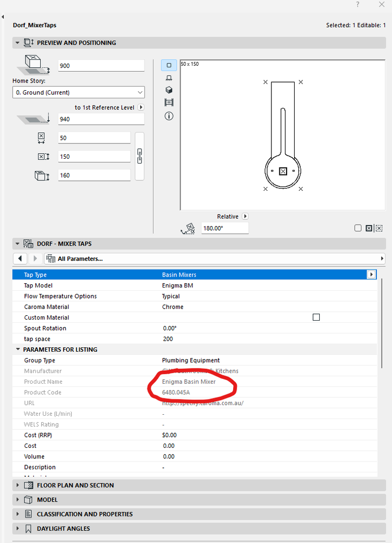Click the Floor Plan and Section panel icon
Screen dimensions: 392x543
pos(28,485)
